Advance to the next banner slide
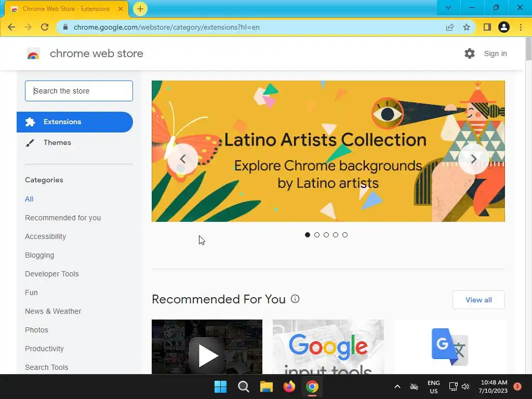The image size is (532, 399). (x=474, y=159)
